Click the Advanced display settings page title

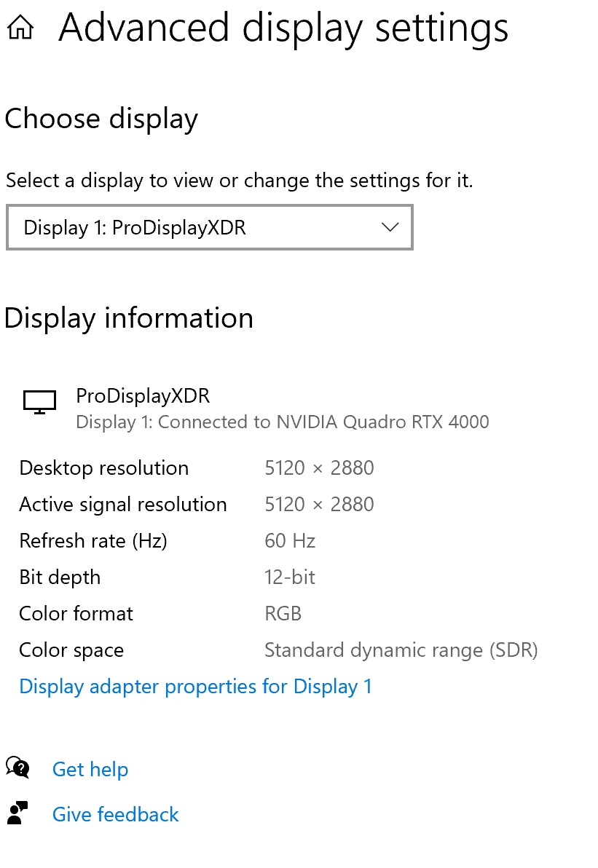[283, 28]
